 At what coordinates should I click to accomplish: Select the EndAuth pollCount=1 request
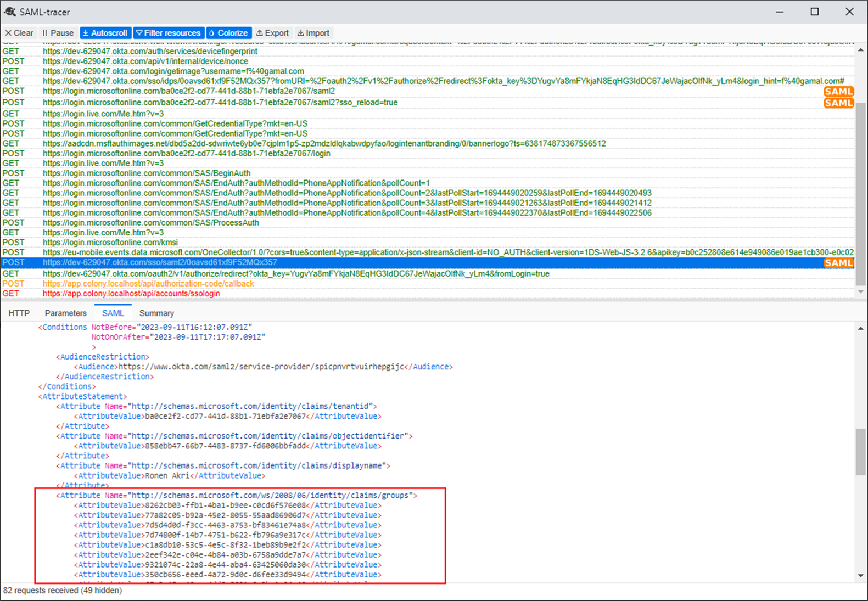pos(427,183)
